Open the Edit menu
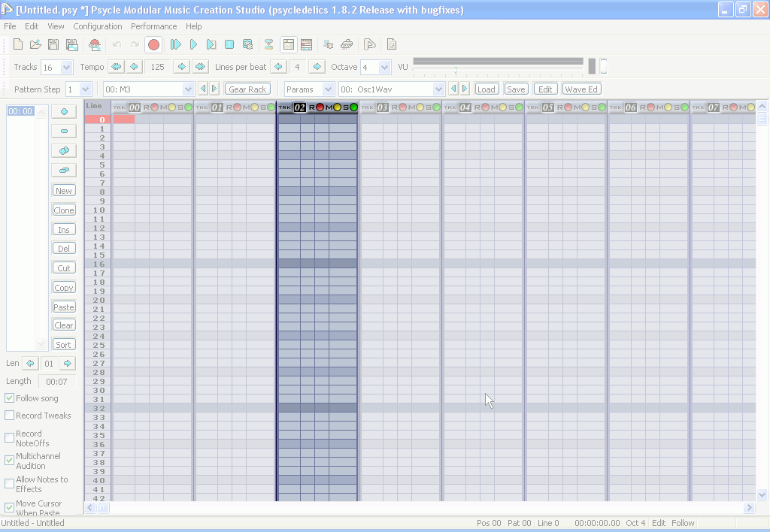 (x=32, y=26)
